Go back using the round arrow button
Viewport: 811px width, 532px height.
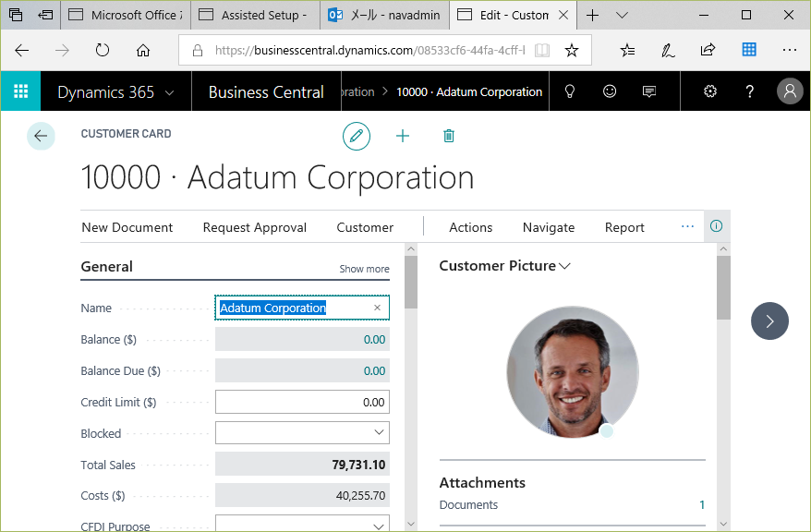click(41, 136)
